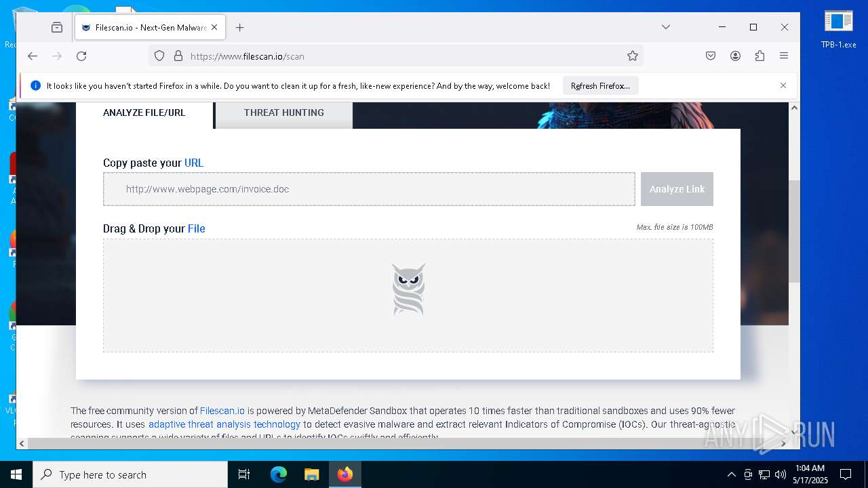Image resolution: width=868 pixels, height=488 pixels.
Task: Close the Filescan.io tab
Action: tap(215, 28)
